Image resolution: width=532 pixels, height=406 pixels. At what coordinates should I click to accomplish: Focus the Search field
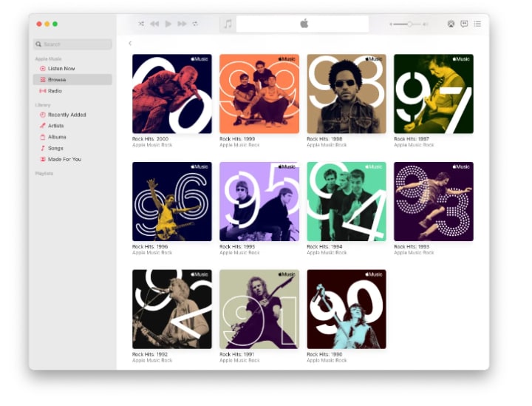72,44
